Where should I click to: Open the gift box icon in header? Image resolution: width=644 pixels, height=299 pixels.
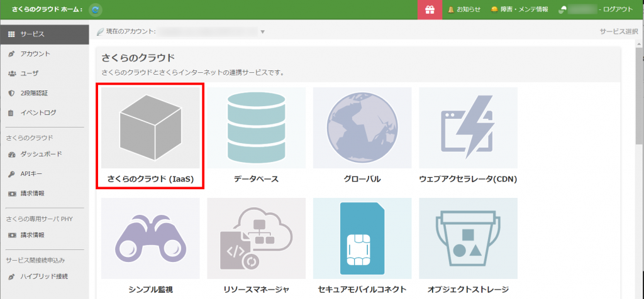click(x=430, y=10)
